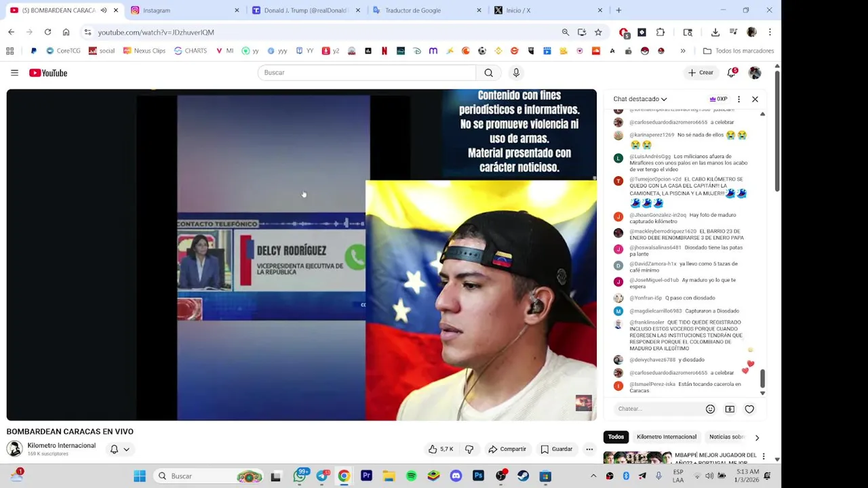Select the Kilometro Internacional chip
Viewport: 868px width, 488px height.
click(x=667, y=437)
